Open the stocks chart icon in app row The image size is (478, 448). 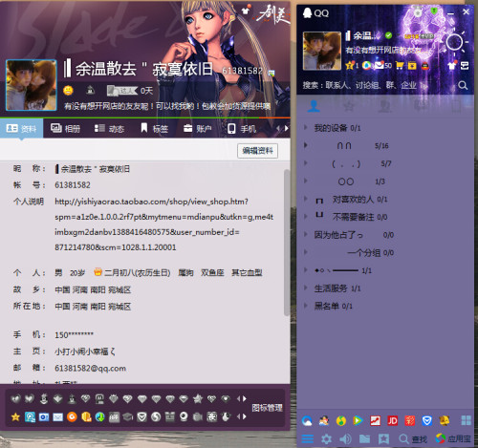coord(376,421)
